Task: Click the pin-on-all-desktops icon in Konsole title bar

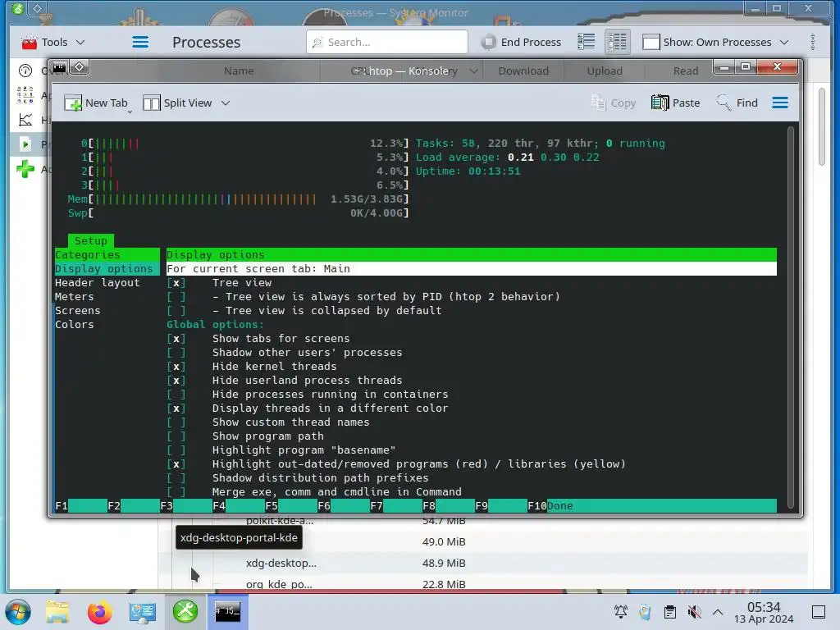Action: (80, 67)
